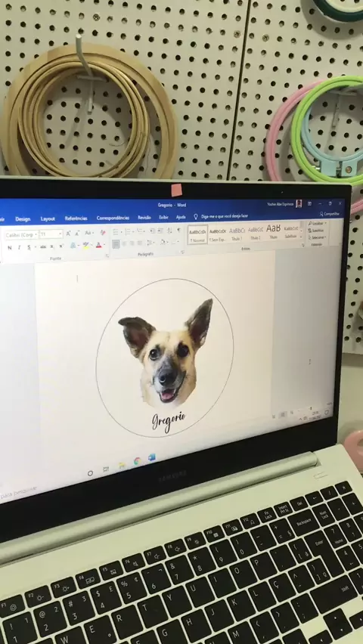Screen dimensions: 363x644
Task: Expand the Aa change case dropdown
Action: [x=88, y=233]
